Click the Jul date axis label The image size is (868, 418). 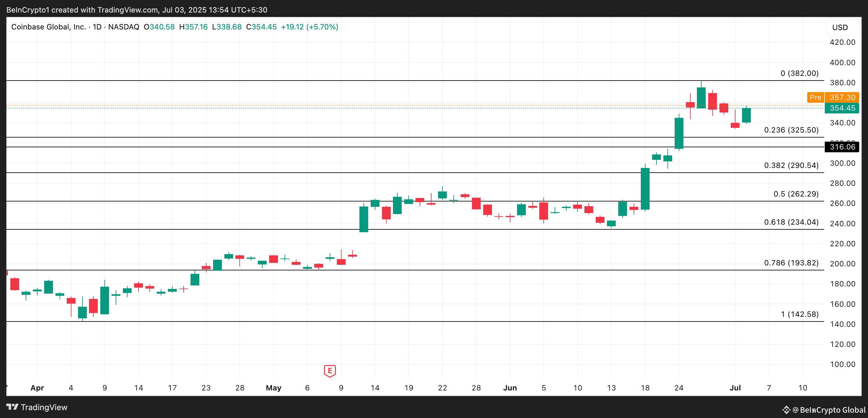point(735,388)
